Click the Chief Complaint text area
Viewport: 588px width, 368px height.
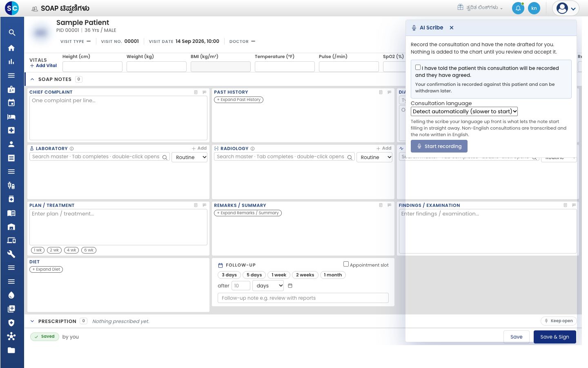pyautogui.click(x=118, y=118)
